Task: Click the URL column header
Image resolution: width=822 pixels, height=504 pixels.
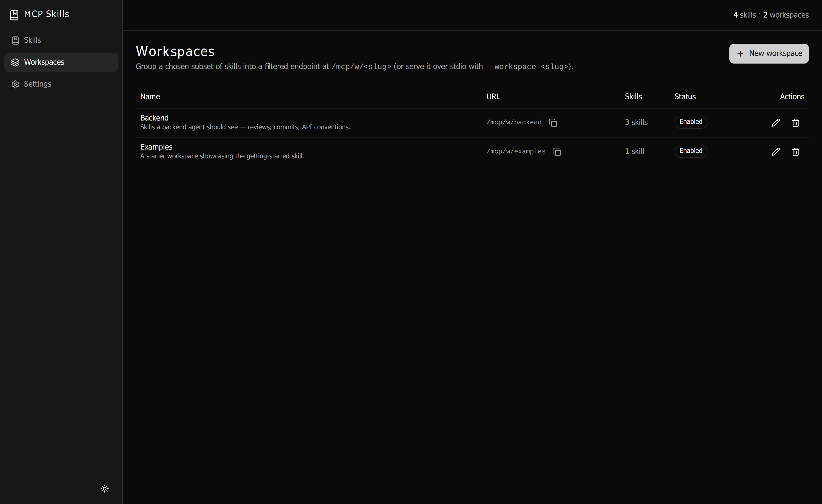Action: tap(493, 97)
